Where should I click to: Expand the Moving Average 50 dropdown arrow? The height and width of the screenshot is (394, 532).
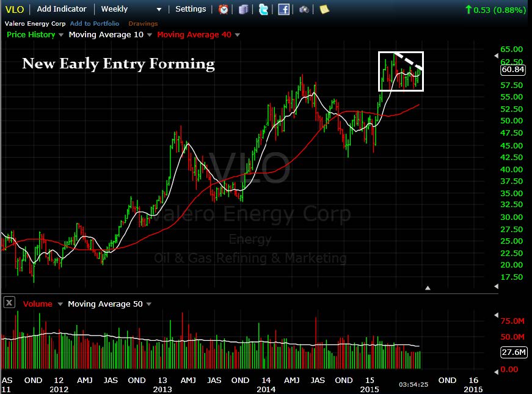tap(148, 304)
